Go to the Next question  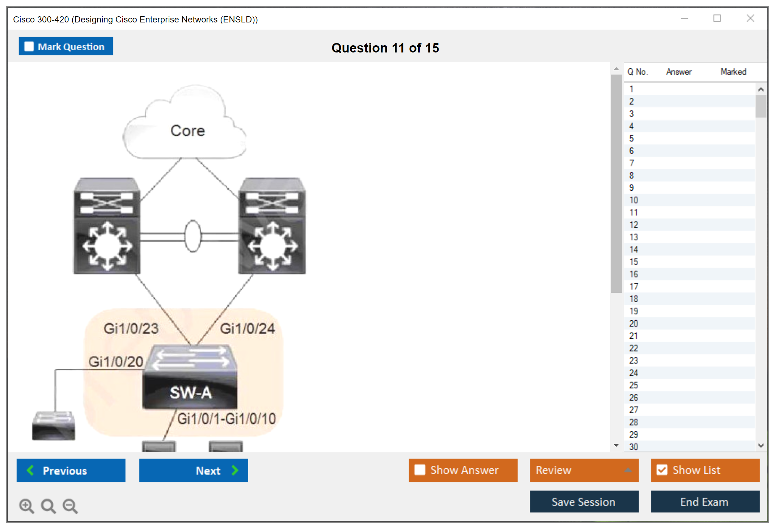pyautogui.click(x=193, y=470)
